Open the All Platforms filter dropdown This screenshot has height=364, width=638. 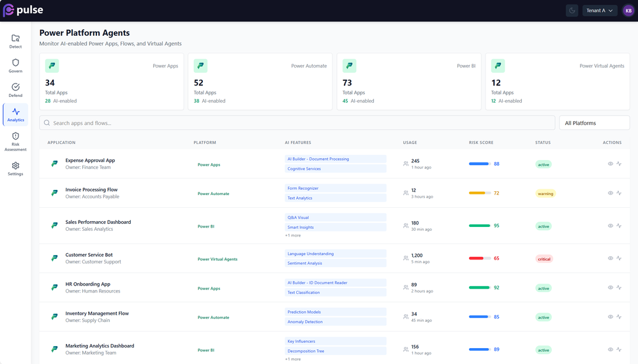(595, 123)
